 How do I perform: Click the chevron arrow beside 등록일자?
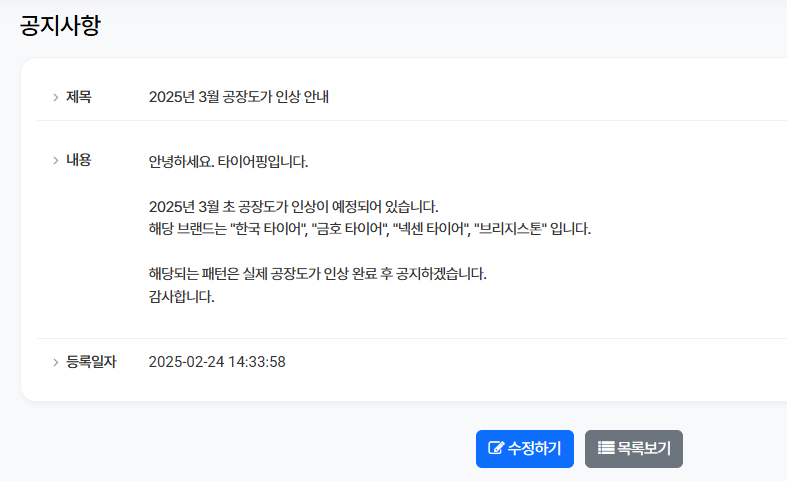tap(55, 362)
